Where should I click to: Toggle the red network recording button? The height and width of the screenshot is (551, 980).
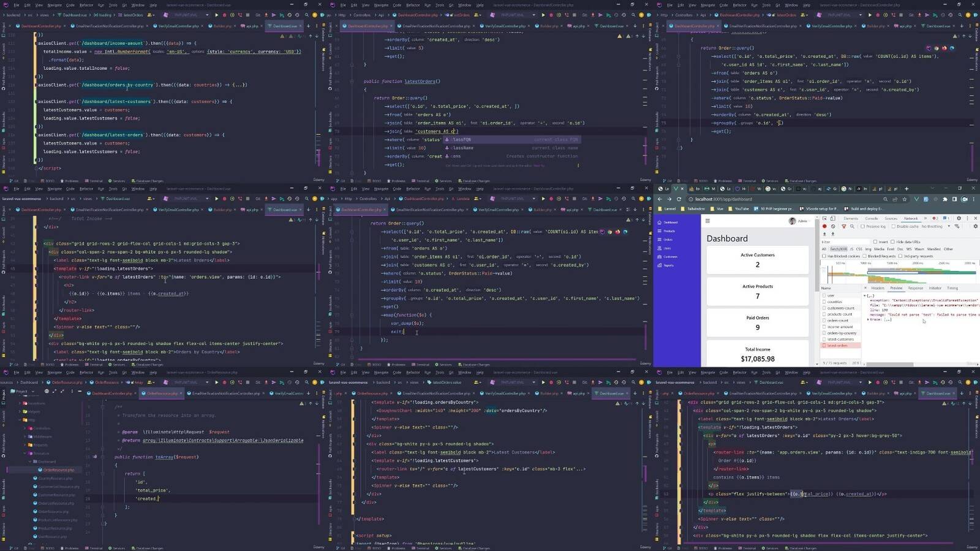[x=824, y=226]
